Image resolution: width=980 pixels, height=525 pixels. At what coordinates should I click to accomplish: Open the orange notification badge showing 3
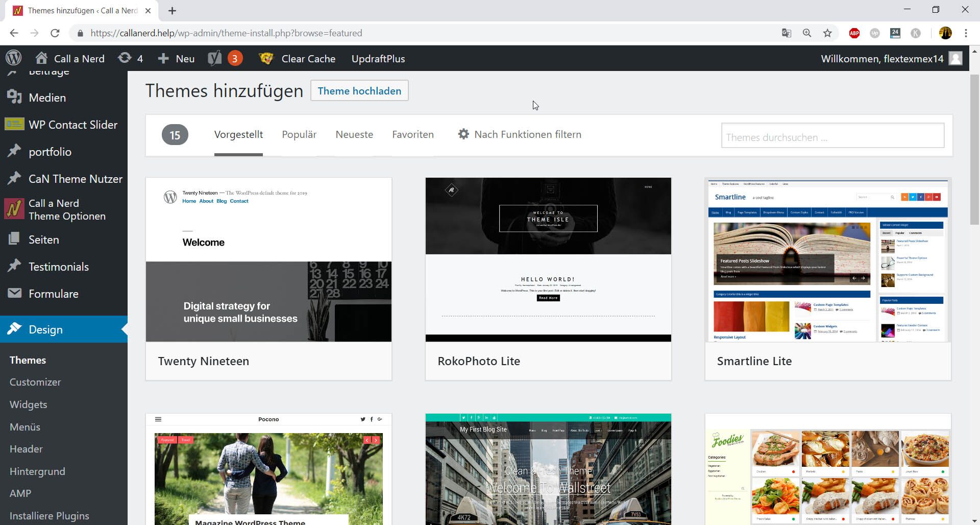click(x=235, y=58)
